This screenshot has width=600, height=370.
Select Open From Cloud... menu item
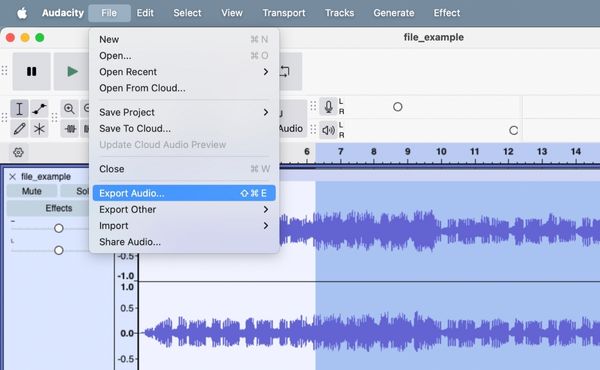[x=184, y=88]
